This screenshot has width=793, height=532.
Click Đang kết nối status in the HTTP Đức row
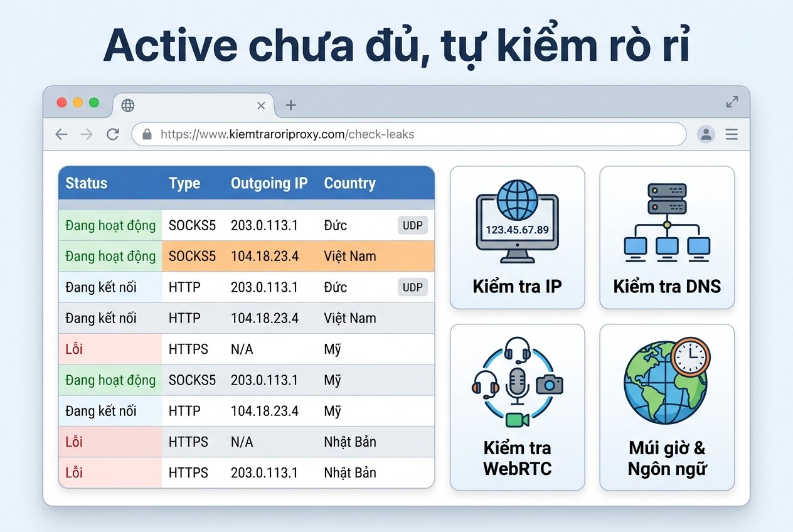(x=101, y=287)
